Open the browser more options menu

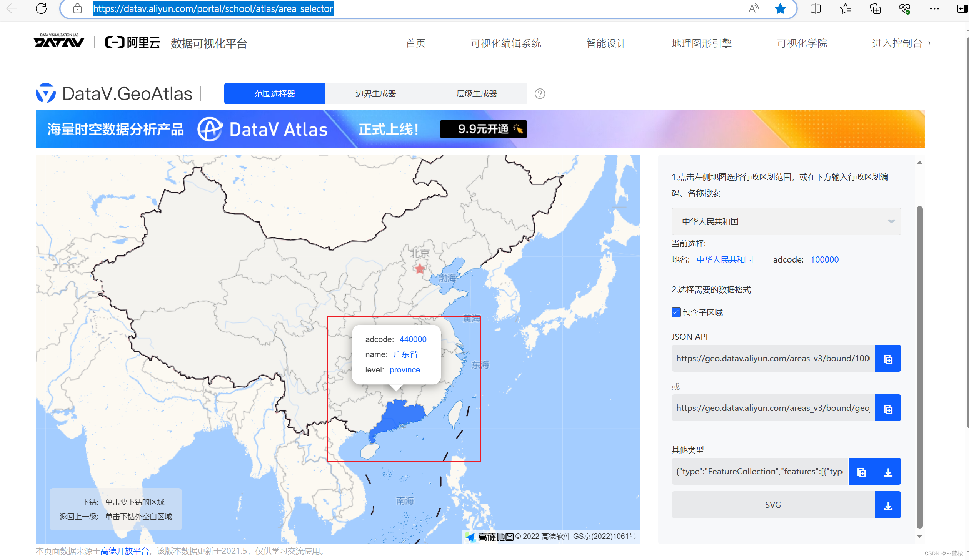click(x=934, y=8)
